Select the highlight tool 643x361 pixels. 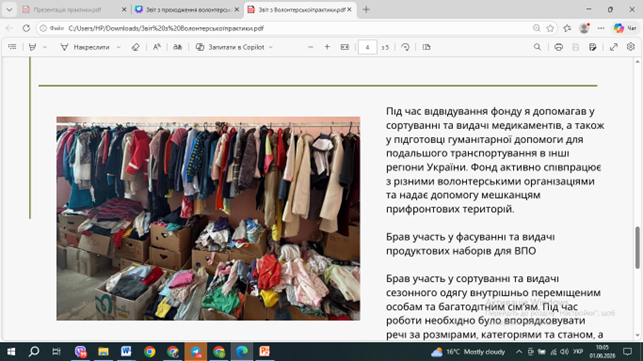tap(32, 47)
